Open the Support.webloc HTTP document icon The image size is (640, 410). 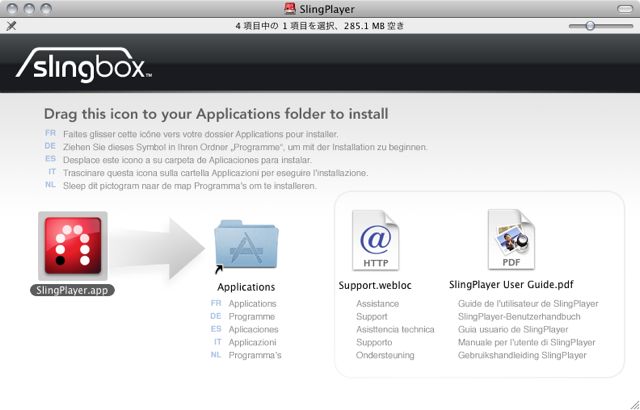[x=376, y=240]
